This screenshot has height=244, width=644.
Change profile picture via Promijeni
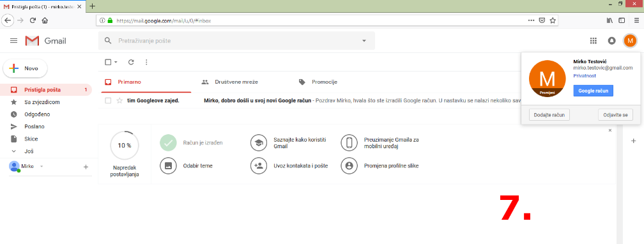[x=547, y=93]
